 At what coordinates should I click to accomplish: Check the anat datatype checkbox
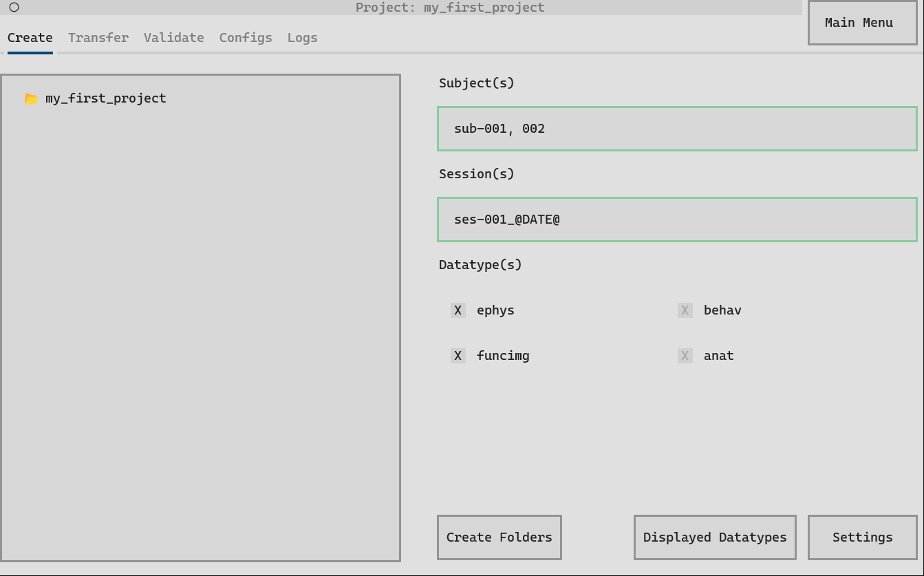(685, 356)
